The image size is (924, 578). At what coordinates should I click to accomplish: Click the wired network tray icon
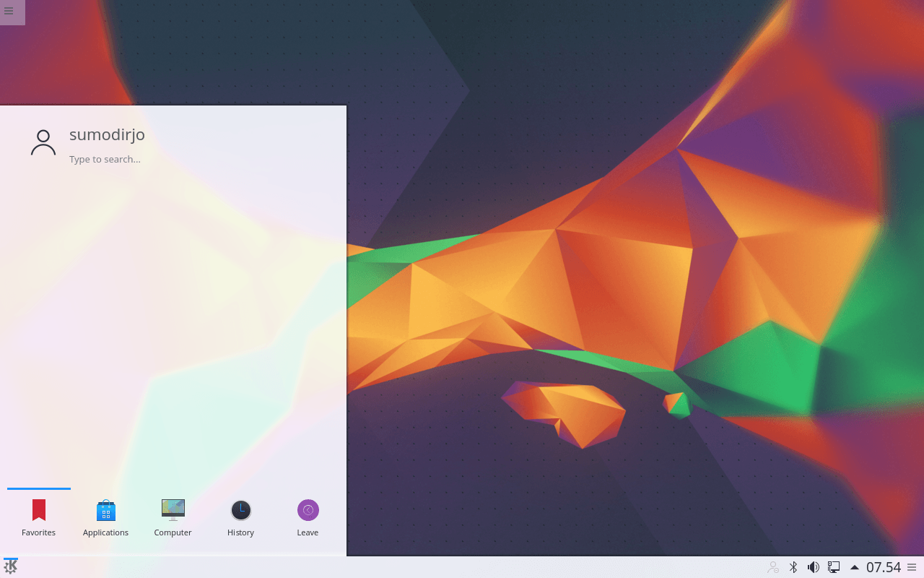point(834,567)
